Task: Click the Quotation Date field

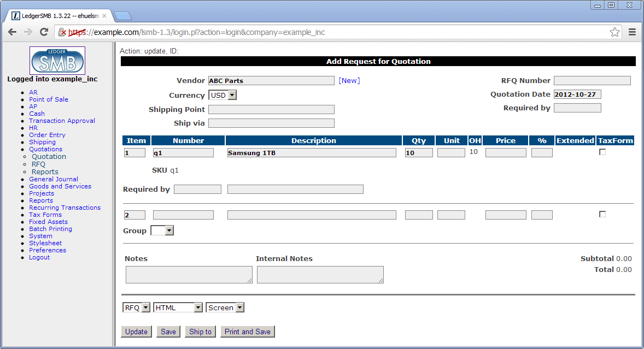Action: (577, 94)
